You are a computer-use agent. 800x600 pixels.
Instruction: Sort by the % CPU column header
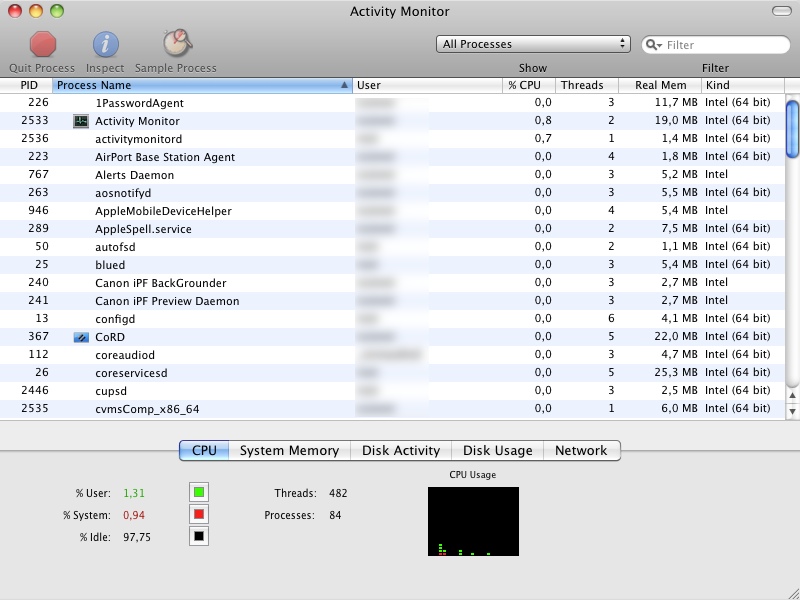pos(529,85)
